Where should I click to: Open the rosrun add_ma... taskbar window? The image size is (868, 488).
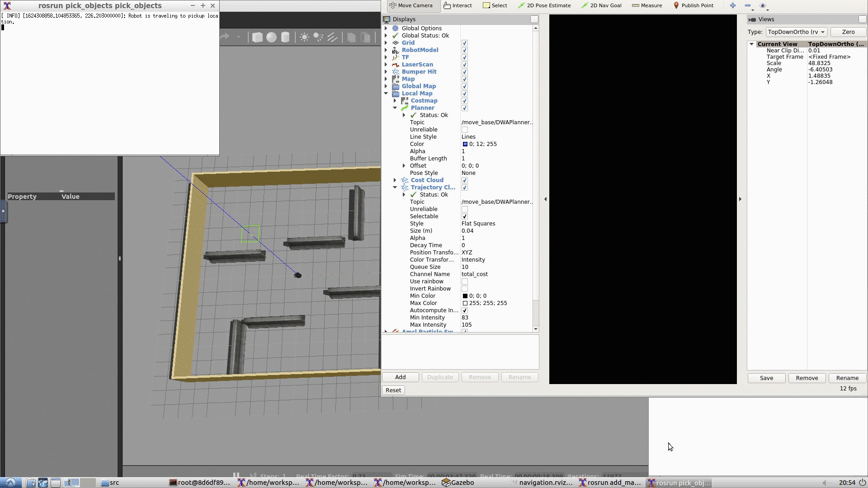coord(610,483)
